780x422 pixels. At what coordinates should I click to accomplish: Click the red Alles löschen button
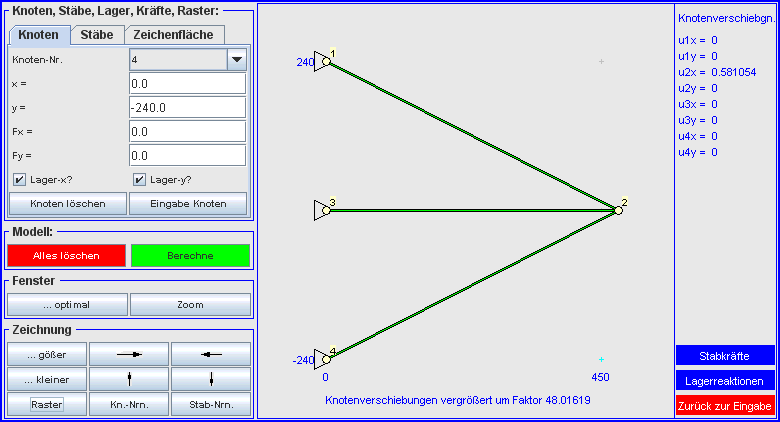[67, 255]
